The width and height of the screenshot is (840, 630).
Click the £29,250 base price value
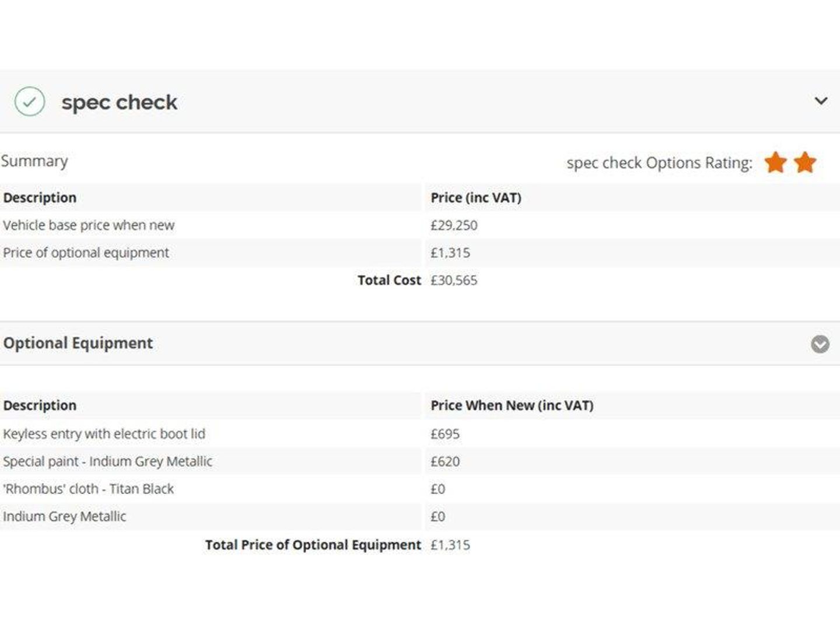tap(454, 225)
